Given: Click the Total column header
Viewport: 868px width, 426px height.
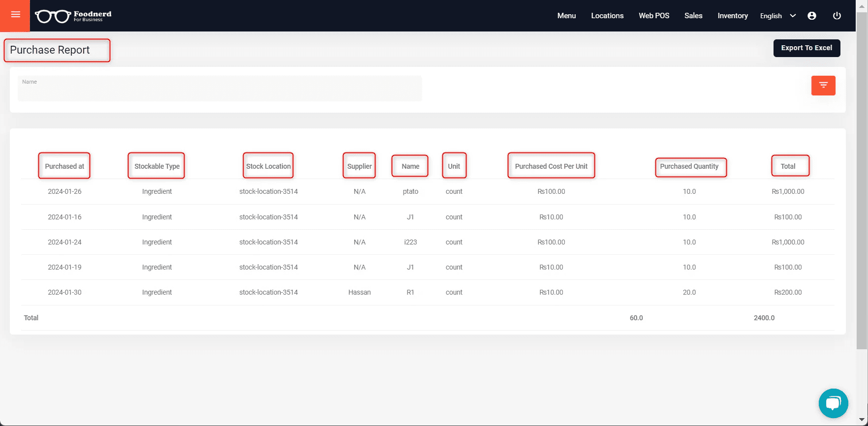Looking at the screenshot, I should (x=788, y=166).
